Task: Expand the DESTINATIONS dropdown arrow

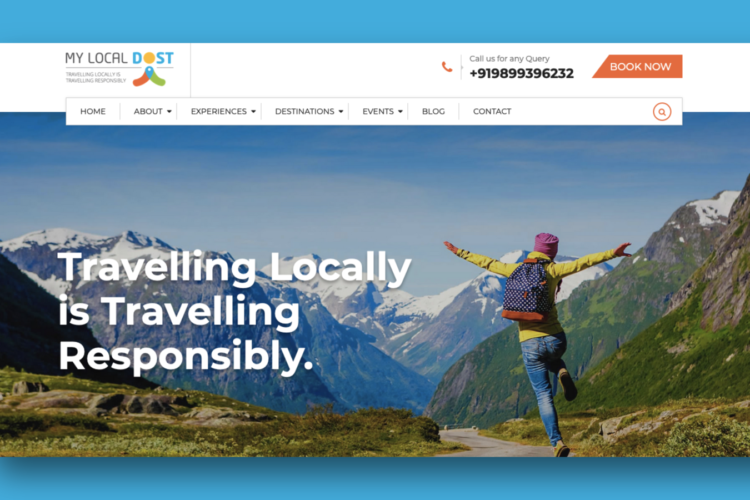Action: tap(341, 111)
